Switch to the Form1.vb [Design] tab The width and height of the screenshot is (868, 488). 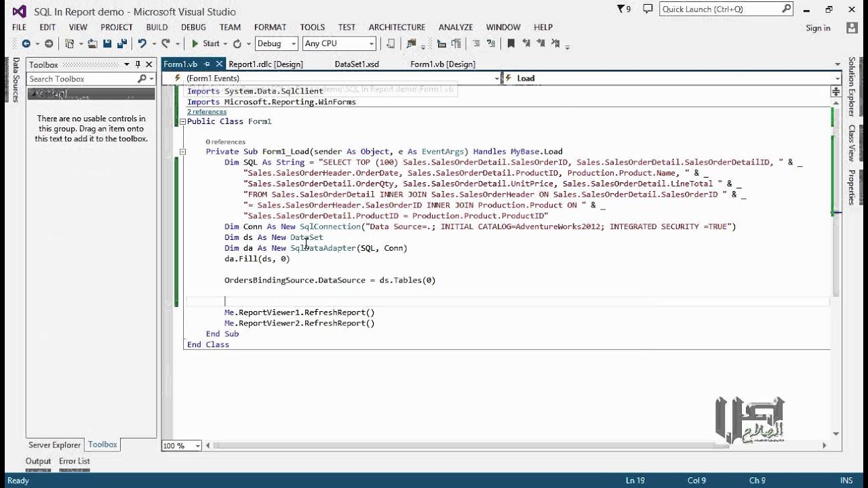[443, 64]
